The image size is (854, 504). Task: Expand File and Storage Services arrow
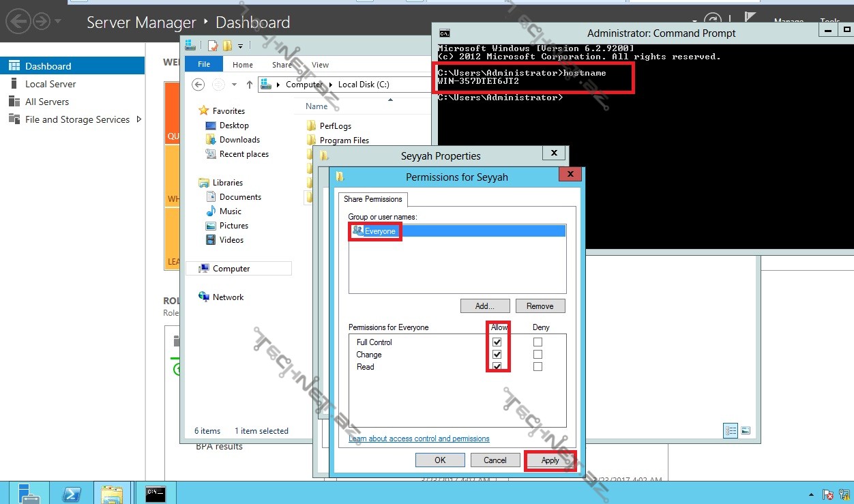139,119
